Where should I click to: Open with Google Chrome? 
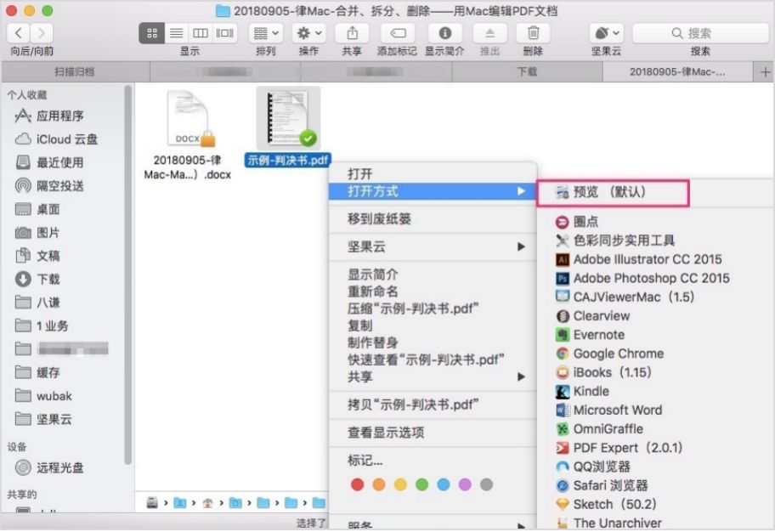655,354
